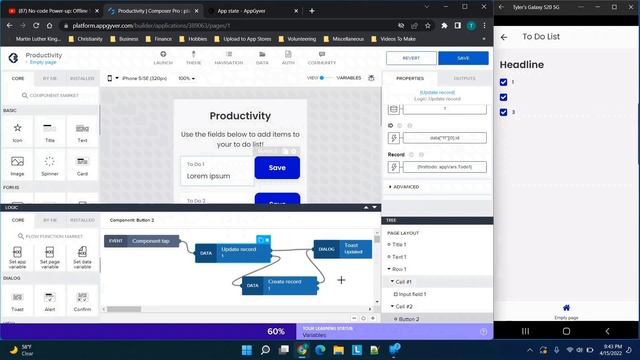Select the Image component

coord(17,165)
